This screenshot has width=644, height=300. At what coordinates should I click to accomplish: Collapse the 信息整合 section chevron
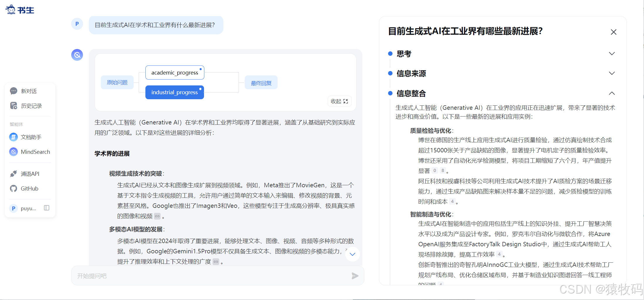[x=612, y=93]
